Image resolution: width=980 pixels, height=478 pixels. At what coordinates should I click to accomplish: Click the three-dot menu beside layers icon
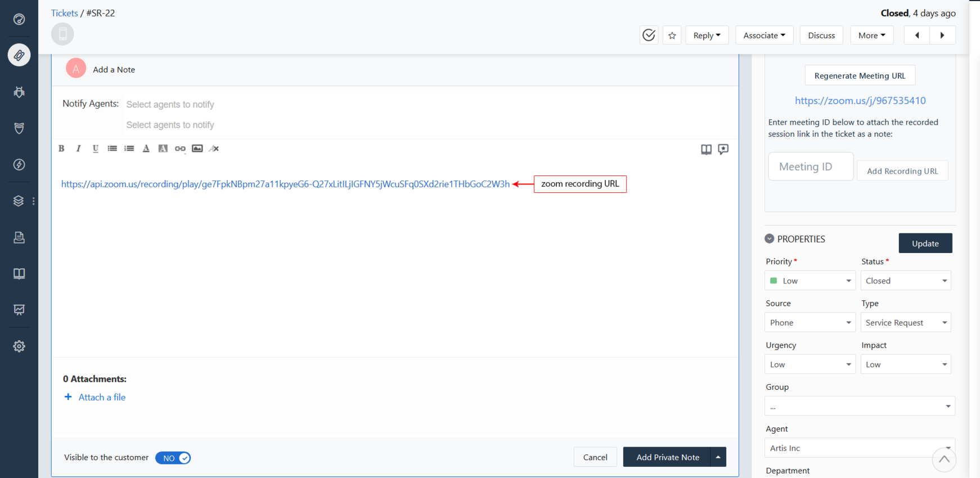34,201
